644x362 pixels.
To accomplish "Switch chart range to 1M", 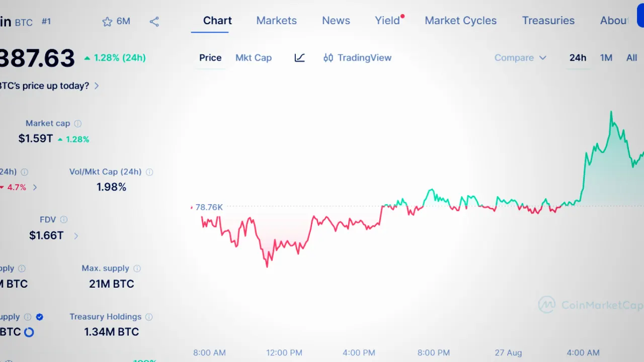I will 606,58.
